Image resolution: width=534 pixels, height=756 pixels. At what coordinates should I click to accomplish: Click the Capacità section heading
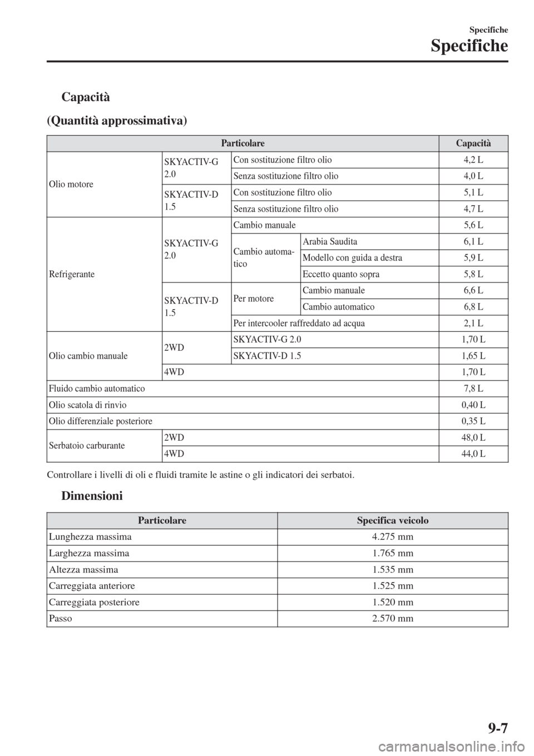pyautogui.click(x=86, y=97)
